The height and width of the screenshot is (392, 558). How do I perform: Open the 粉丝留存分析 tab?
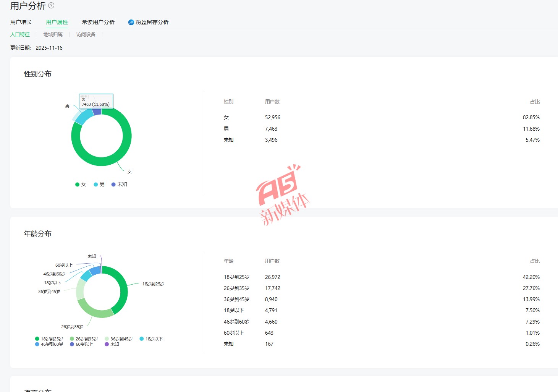pos(152,22)
